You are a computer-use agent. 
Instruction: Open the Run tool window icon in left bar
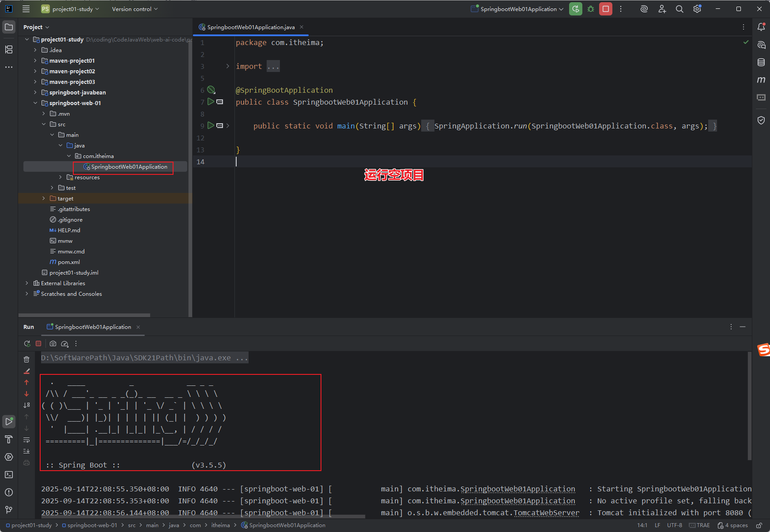(x=9, y=422)
